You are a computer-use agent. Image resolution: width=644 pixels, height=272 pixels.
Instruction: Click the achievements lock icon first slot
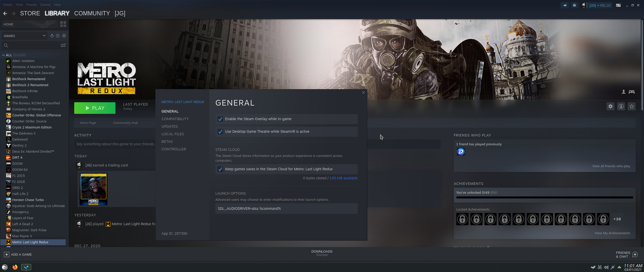point(462,219)
